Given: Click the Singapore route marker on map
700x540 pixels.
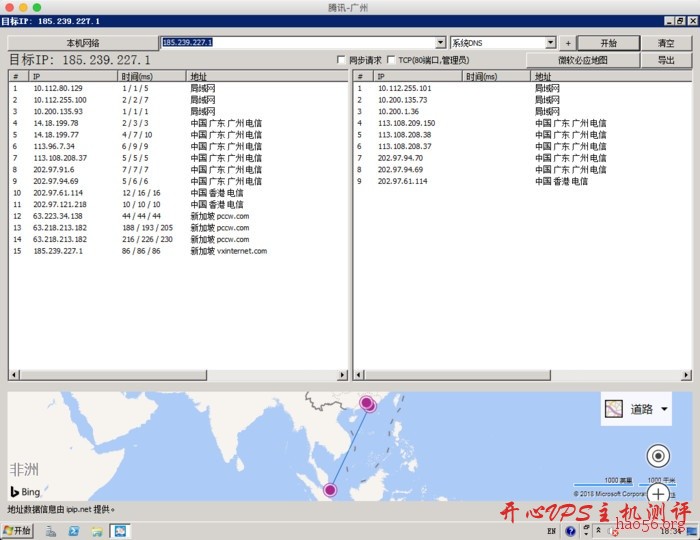Looking at the screenshot, I should [331, 489].
